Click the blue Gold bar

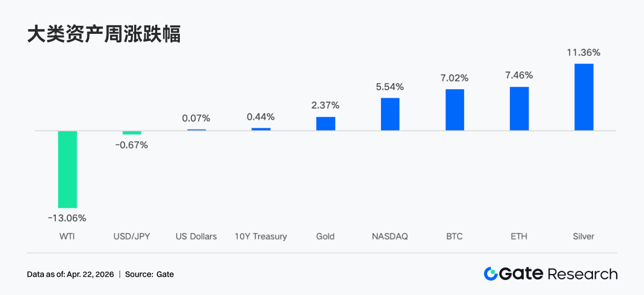(x=325, y=124)
